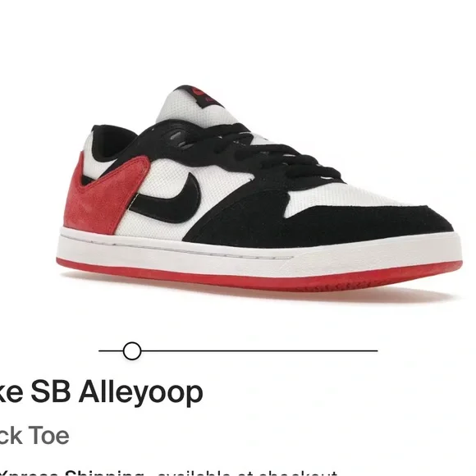476x476 pixels.
Task: Click the word Alleyoop in the title
Action: tap(141, 393)
